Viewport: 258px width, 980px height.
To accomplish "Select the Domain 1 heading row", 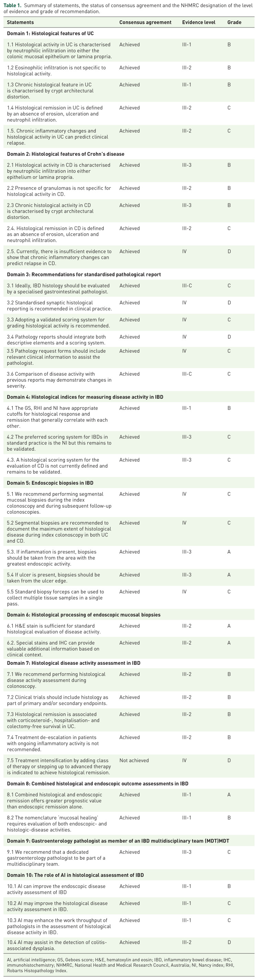I will (x=50, y=33).
